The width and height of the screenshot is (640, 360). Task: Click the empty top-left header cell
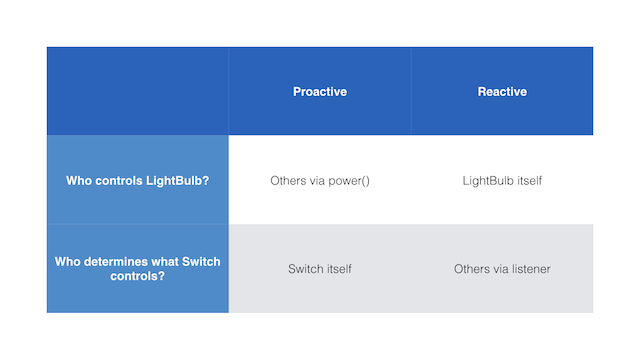pyautogui.click(x=138, y=91)
